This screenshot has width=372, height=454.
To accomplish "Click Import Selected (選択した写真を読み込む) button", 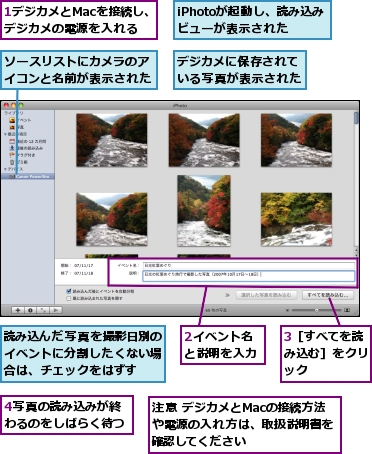I will [266, 295].
